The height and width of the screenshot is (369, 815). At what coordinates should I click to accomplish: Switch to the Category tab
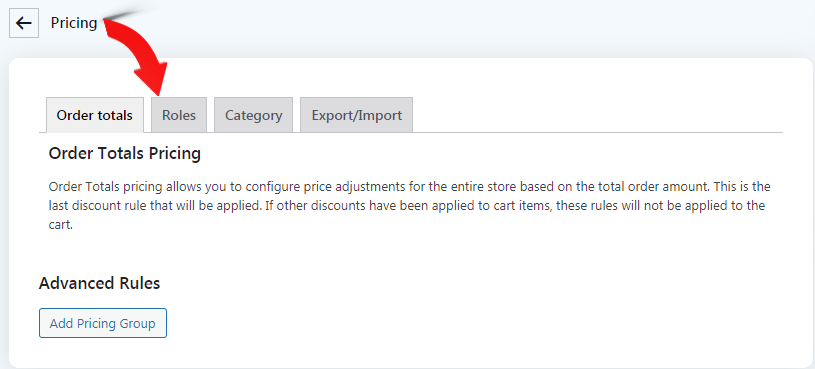(254, 115)
